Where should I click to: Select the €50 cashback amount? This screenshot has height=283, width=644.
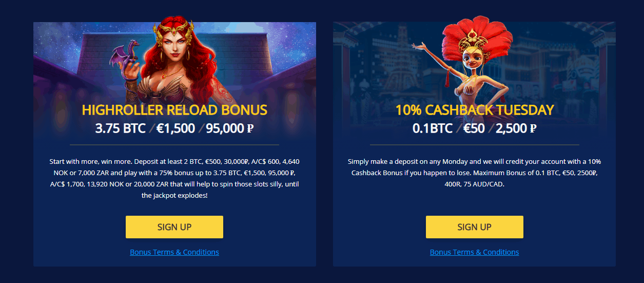[474, 128]
